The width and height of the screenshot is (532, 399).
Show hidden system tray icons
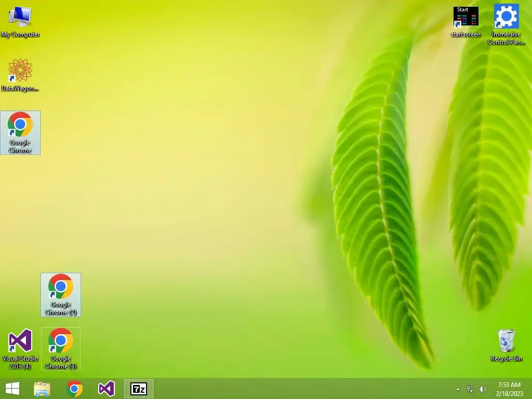[x=458, y=389]
